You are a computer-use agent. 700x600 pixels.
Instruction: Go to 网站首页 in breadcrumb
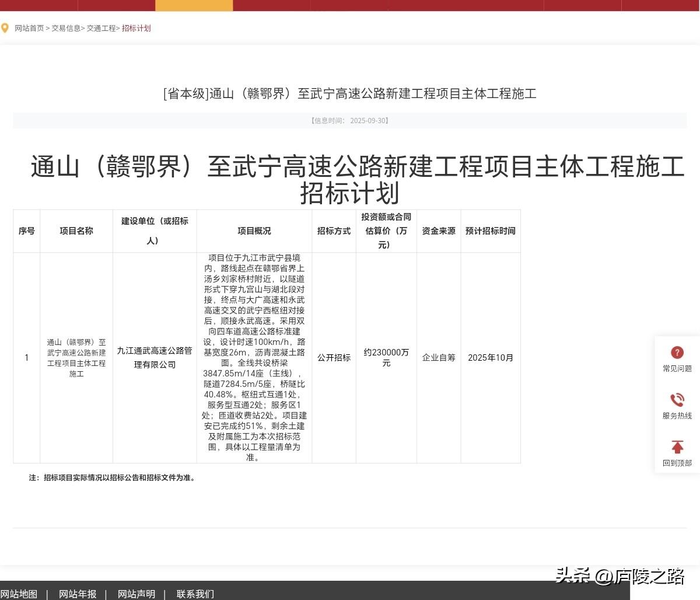(x=29, y=28)
